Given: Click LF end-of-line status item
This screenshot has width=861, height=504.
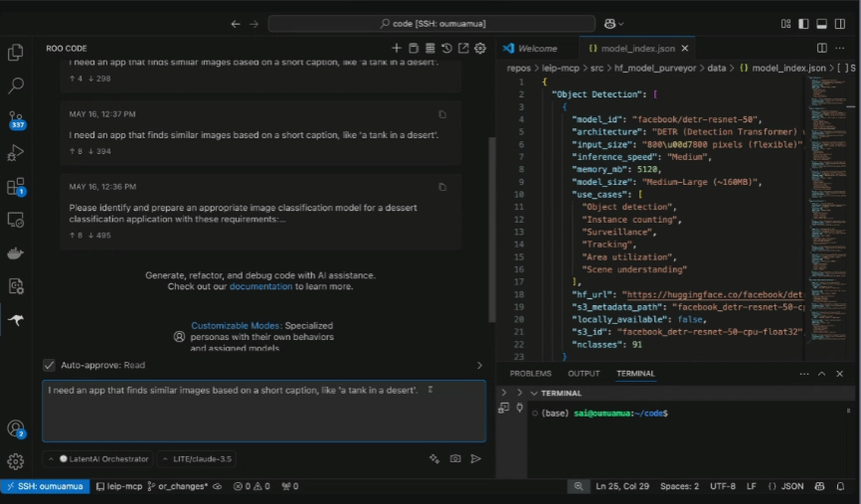Looking at the screenshot, I should pyautogui.click(x=752, y=486).
